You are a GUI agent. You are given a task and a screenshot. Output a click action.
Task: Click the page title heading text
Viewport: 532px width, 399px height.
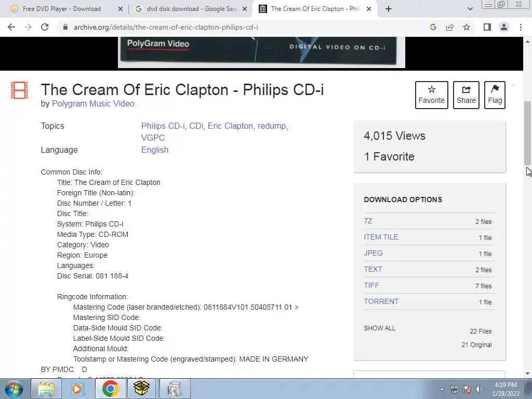182,89
